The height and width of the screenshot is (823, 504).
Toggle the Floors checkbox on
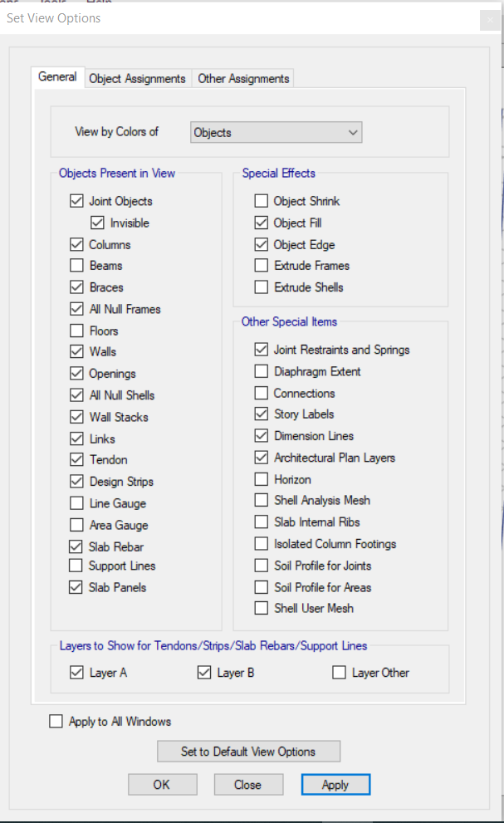[76, 331]
